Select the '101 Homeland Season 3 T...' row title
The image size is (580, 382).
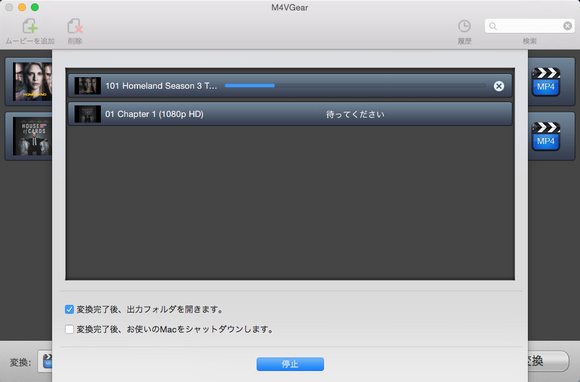pos(161,86)
